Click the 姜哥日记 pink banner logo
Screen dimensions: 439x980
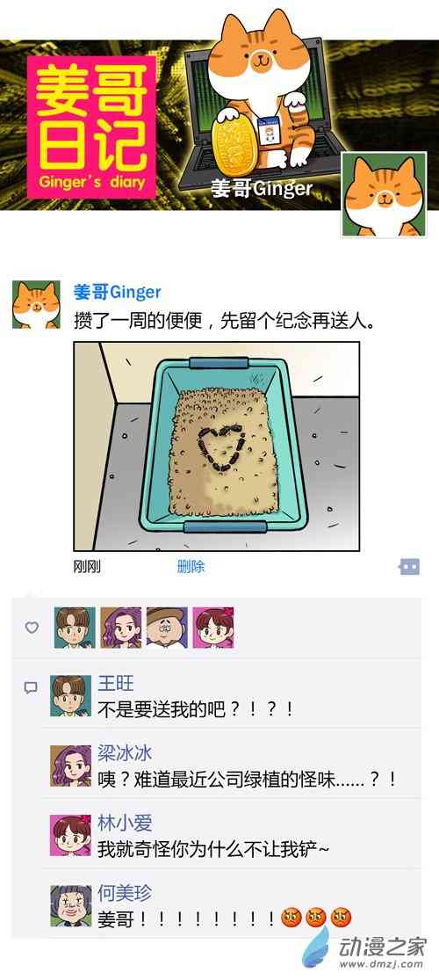tap(91, 127)
